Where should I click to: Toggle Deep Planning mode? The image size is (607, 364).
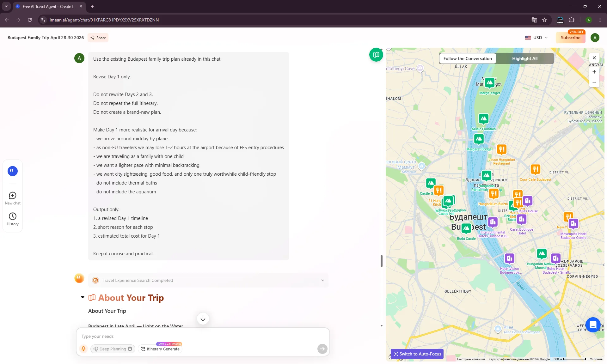click(x=113, y=349)
